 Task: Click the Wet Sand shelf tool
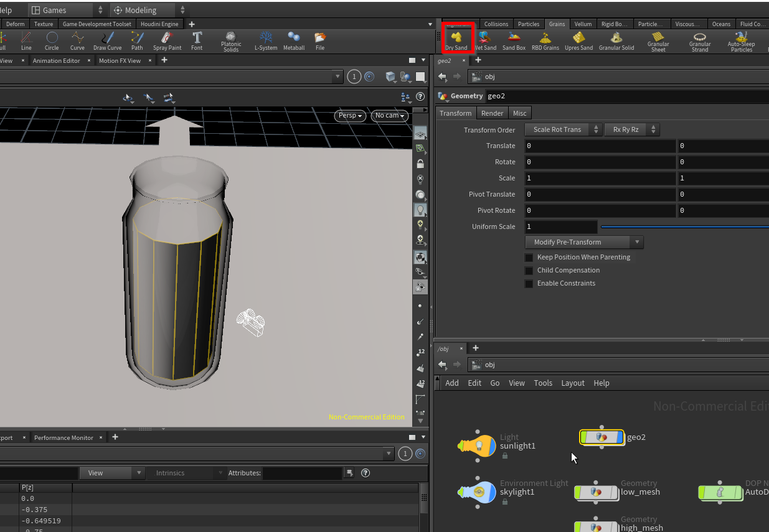(485, 40)
